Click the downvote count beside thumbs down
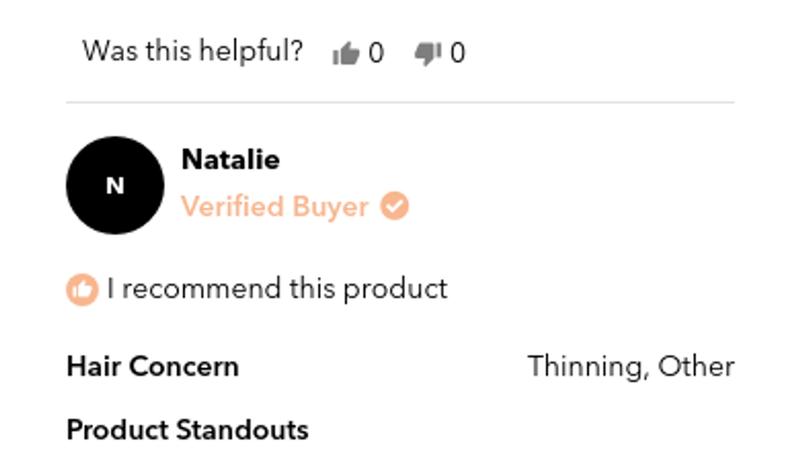 click(x=457, y=53)
